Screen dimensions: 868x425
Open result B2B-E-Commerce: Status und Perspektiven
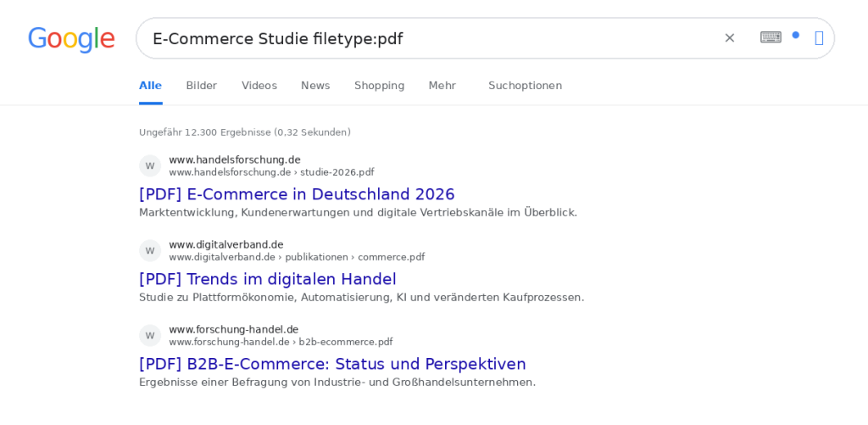pyautogui.click(x=332, y=363)
